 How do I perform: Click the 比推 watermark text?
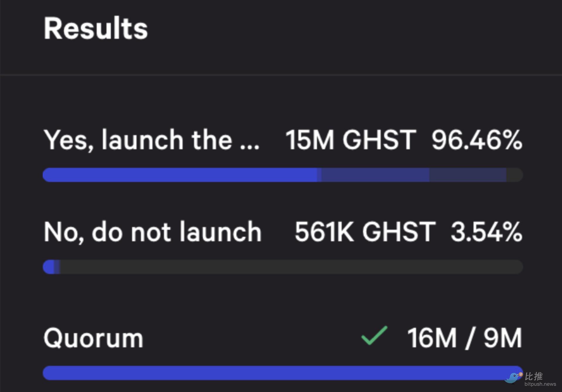[x=534, y=376]
